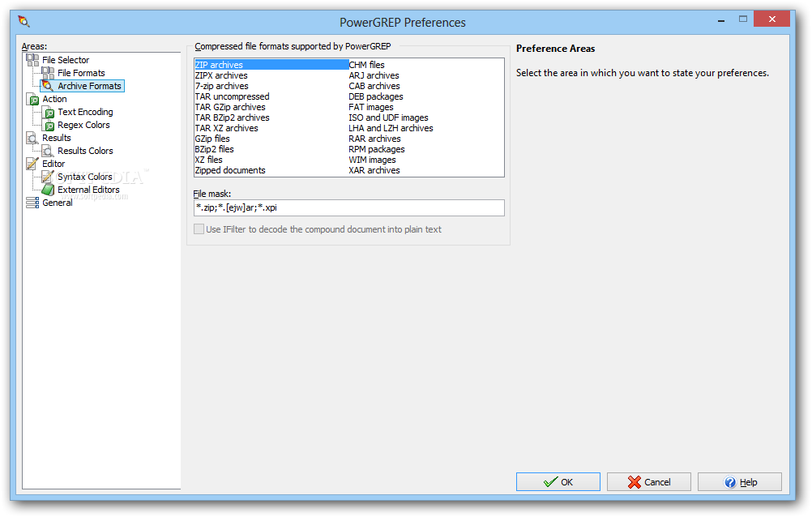
Task: Open External Editors preferences
Action: tap(88, 190)
